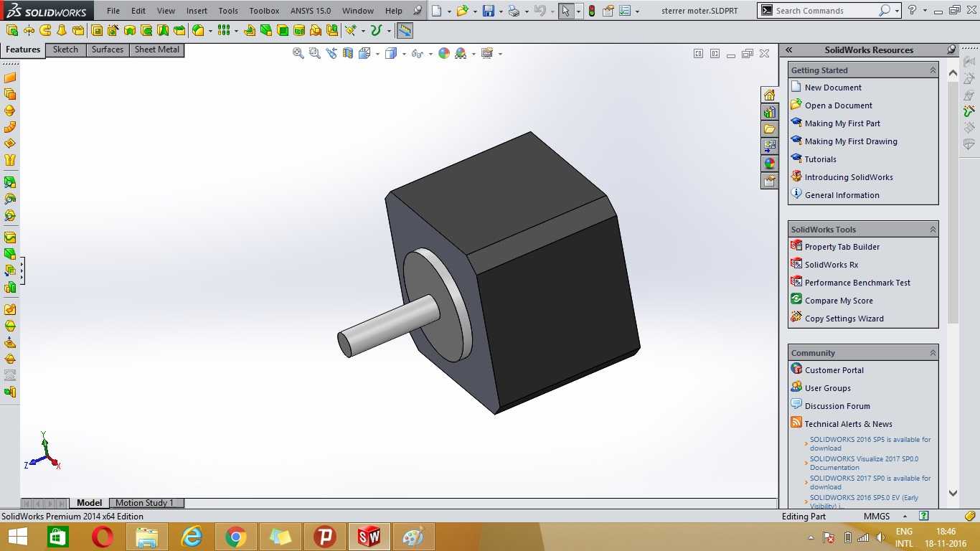Open the Design Library task pane tab
This screenshot has width=980, height=551.
769,112
